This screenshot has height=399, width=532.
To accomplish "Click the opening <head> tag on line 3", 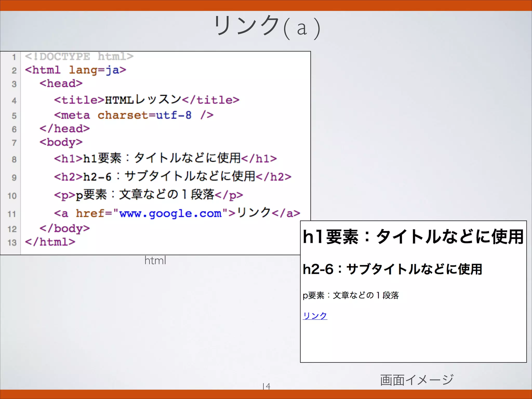I will (x=61, y=83).
